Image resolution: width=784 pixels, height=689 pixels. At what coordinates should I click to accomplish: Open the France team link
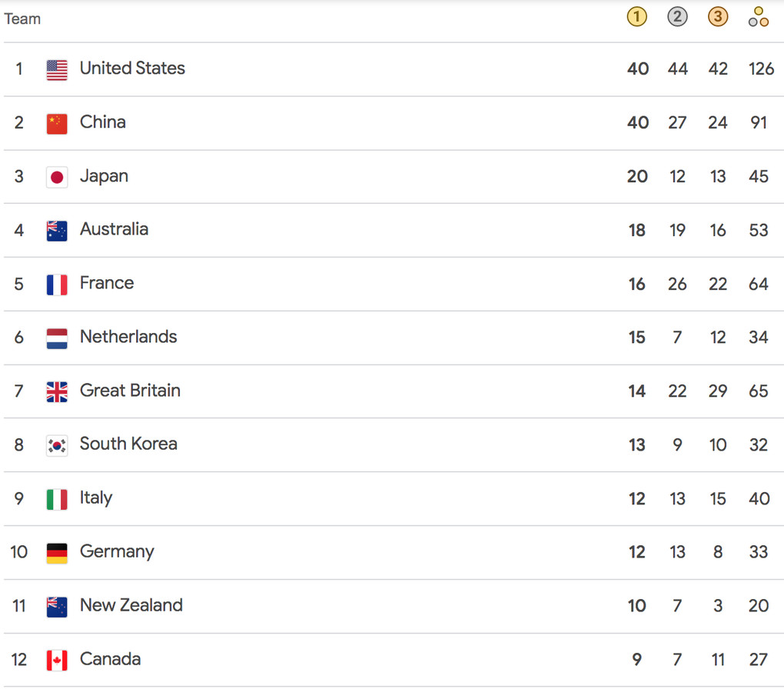[107, 283]
